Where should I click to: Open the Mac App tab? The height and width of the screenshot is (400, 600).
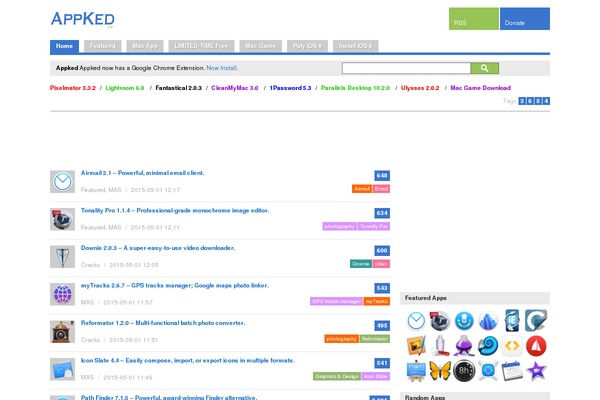coord(145,46)
